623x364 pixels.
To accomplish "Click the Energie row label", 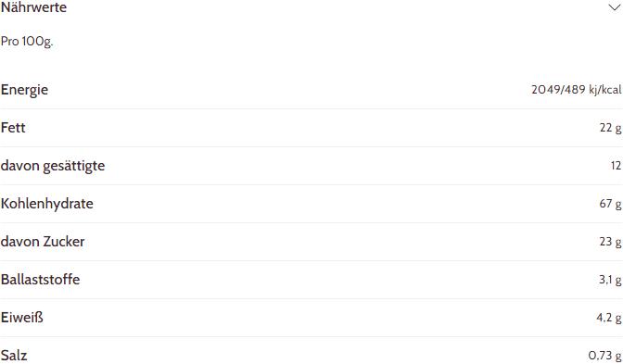I will pyautogui.click(x=24, y=90).
